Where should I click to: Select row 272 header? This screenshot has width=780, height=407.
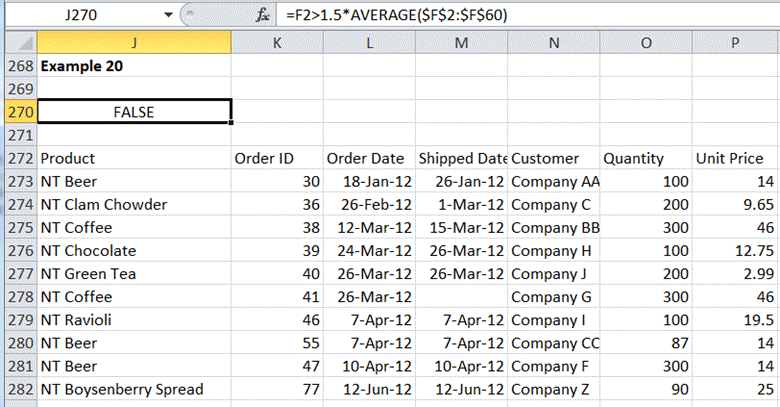click(x=18, y=158)
